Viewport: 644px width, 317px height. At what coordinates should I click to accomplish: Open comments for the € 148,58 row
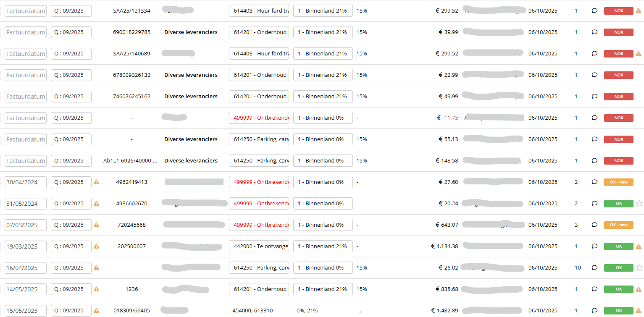(x=594, y=161)
